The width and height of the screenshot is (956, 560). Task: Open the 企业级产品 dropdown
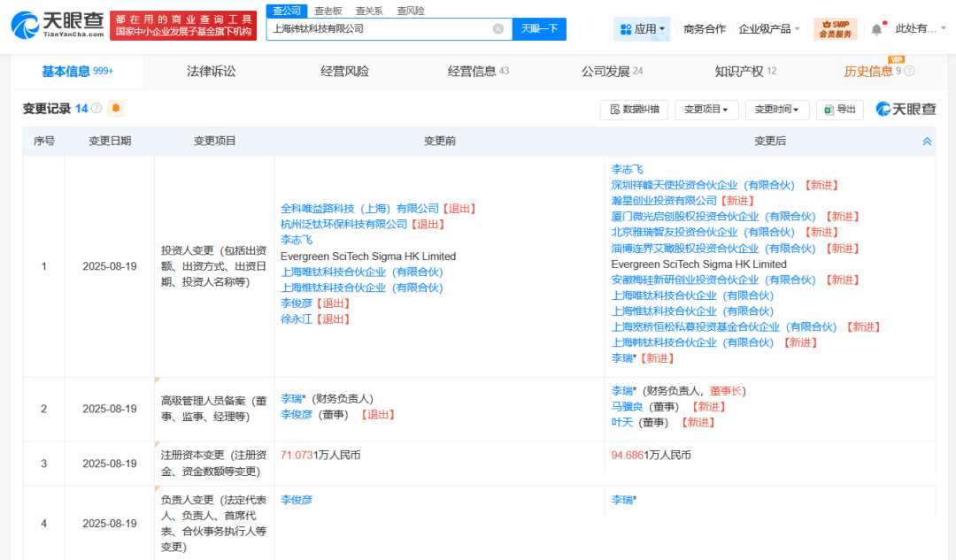click(769, 28)
